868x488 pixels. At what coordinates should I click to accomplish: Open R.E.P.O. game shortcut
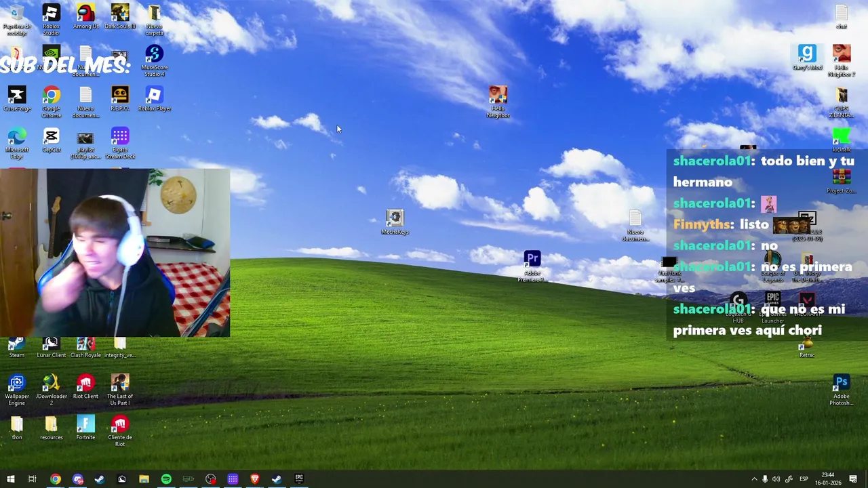(120, 99)
